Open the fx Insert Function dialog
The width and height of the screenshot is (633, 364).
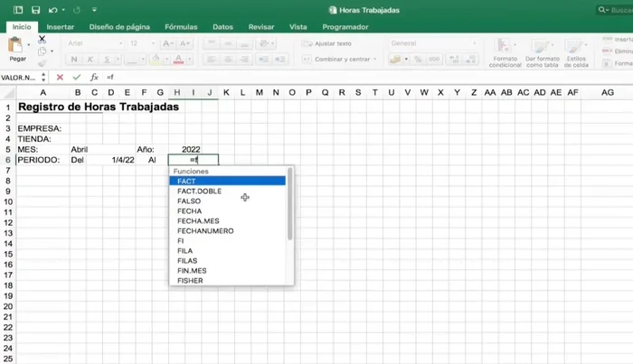pos(92,78)
